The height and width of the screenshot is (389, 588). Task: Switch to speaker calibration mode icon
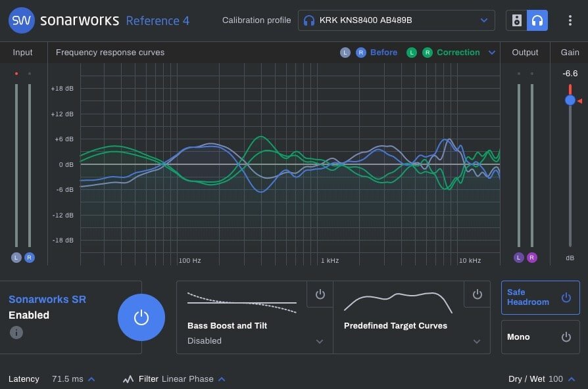[516, 20]
